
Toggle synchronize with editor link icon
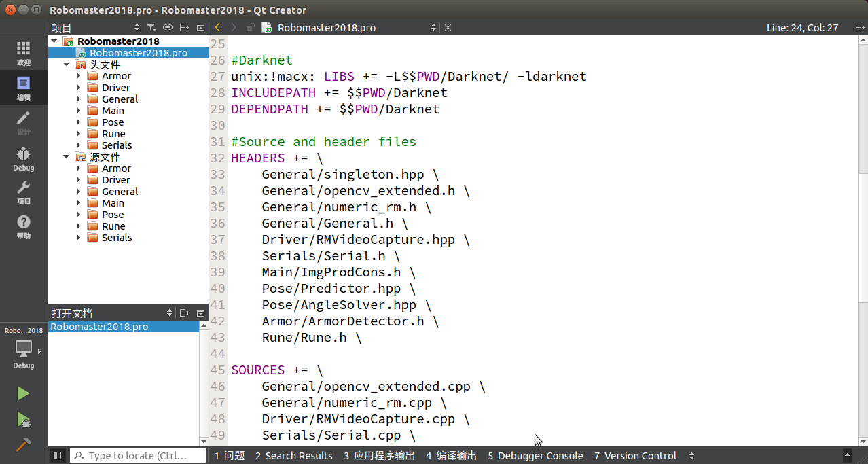pos(168,28)
